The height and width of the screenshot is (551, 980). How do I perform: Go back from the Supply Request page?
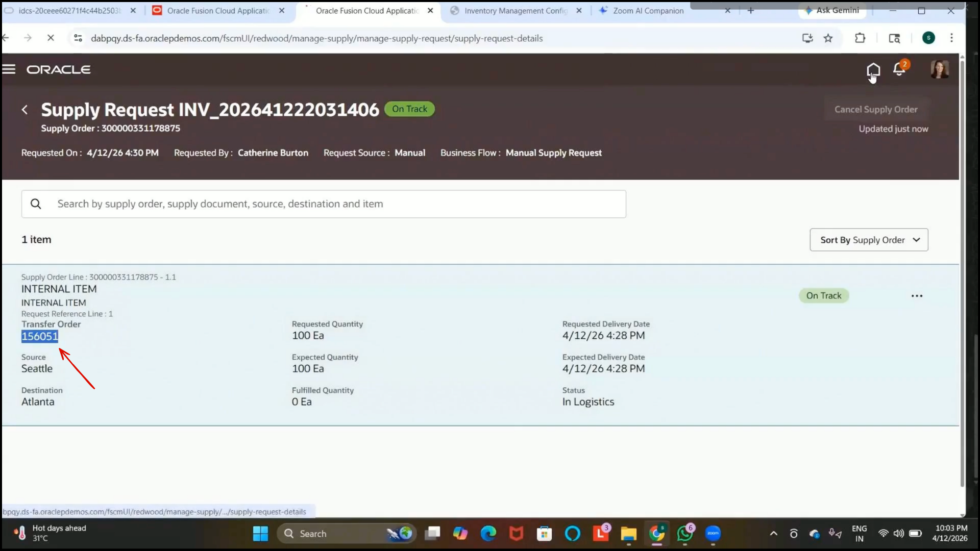[24, 110]
